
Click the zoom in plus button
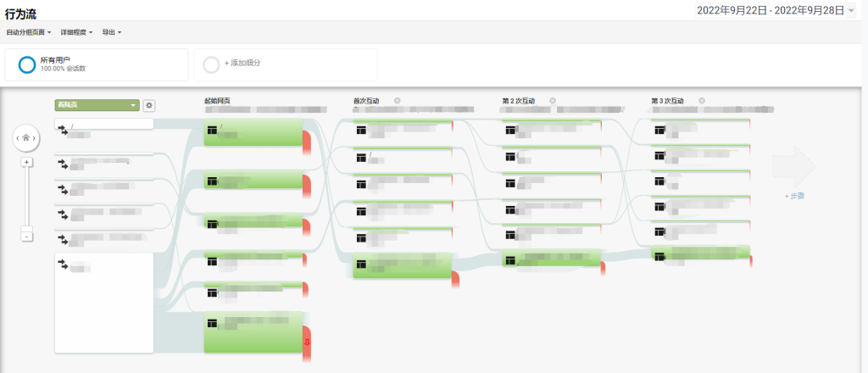26,162
